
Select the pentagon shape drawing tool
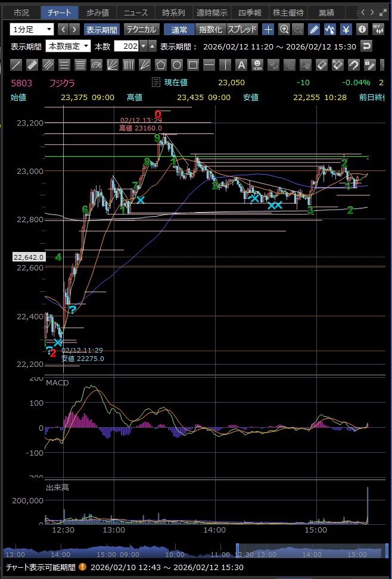pos(161,64)
